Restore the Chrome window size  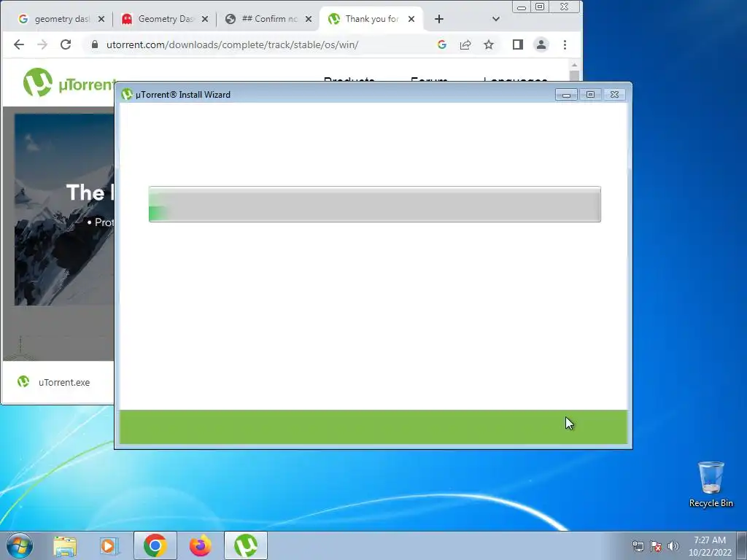pyautogui.click(x=540, y=7)
